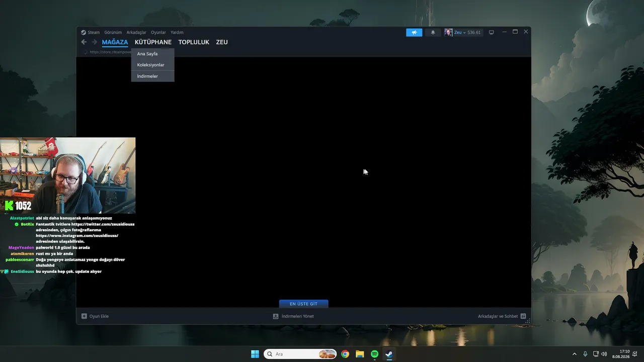The height and width of the screenshot is (362, 644).
Task: Click the download icon beside İndirmeleri Yönet
Action: click(x=276, y=316)
